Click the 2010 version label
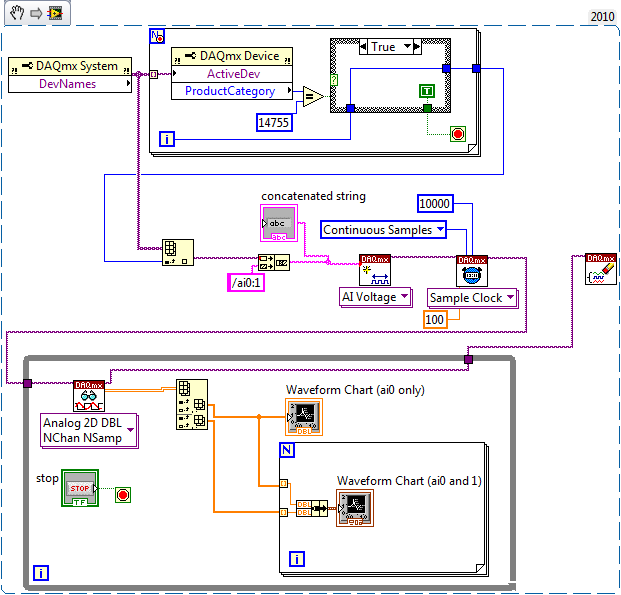Screen dimensions: 621x595 click(x=602, y=17)
